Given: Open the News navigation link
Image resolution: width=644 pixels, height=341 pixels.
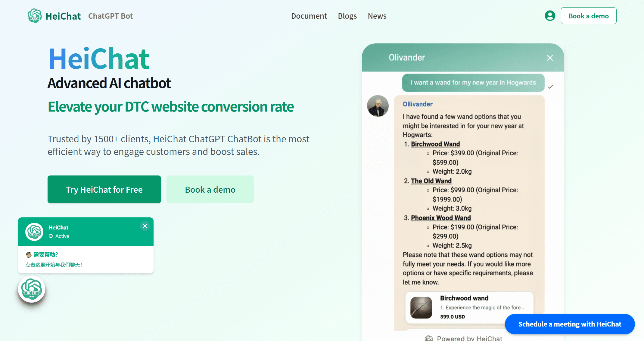Looking at the screenshot, I should 377,16.
